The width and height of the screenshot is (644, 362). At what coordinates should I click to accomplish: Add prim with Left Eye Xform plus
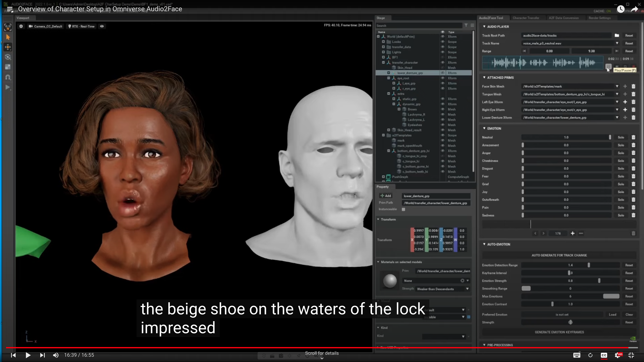pyautogui.click(x=625, y=102)
